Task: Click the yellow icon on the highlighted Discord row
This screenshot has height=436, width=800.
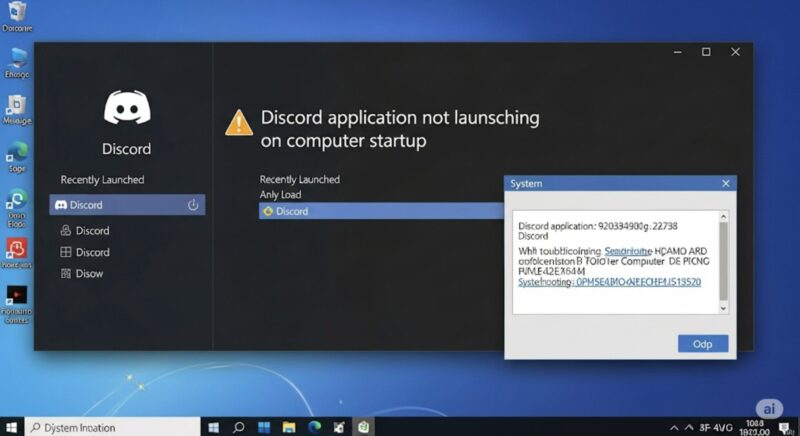Action: [x=267, y=211]
